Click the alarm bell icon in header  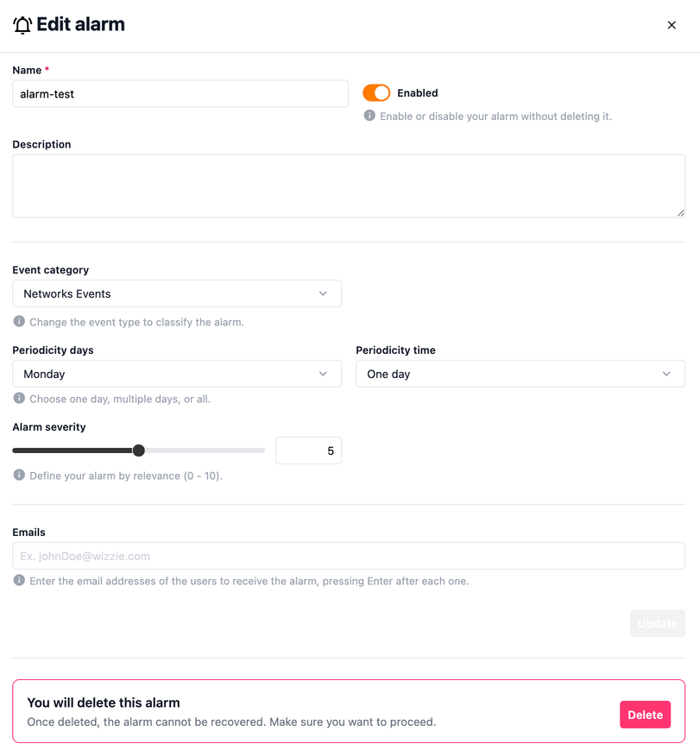[22, 25]
